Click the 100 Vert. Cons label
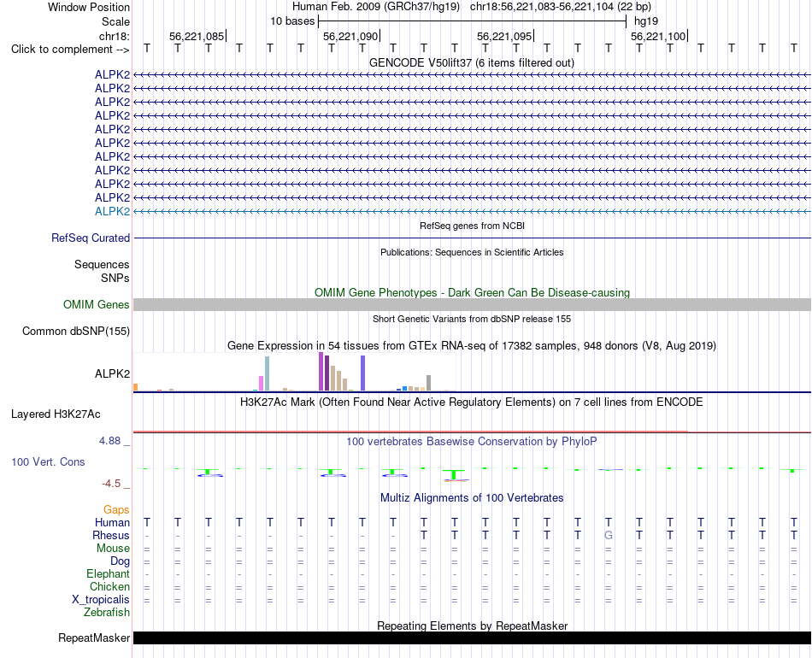The height and width of the screenshot is (658, 812). click(48, 461)
